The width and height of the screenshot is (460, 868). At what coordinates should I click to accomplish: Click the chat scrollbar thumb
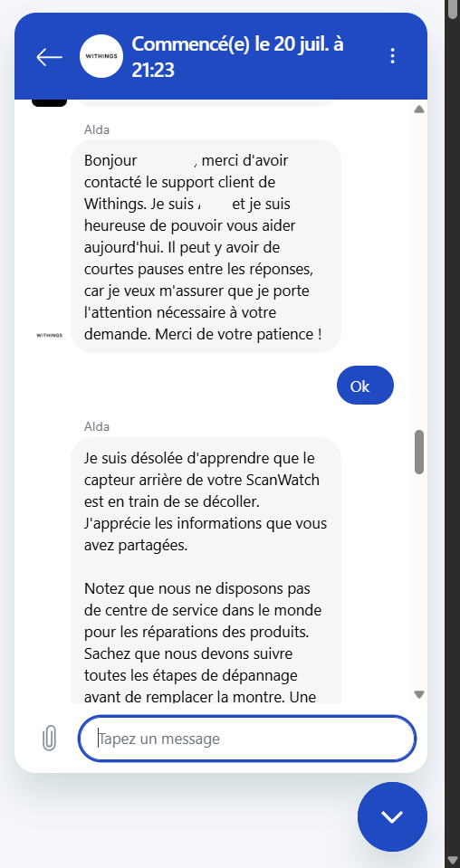point(419,452)
